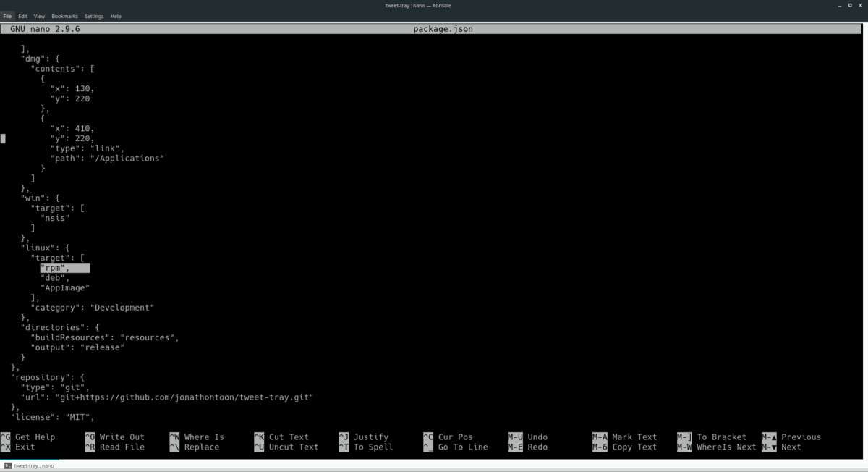Viewport: 868px width, 472px height.
Task: Click the ^T To Spell shortcut hint
Action: [x=366, y=447]
